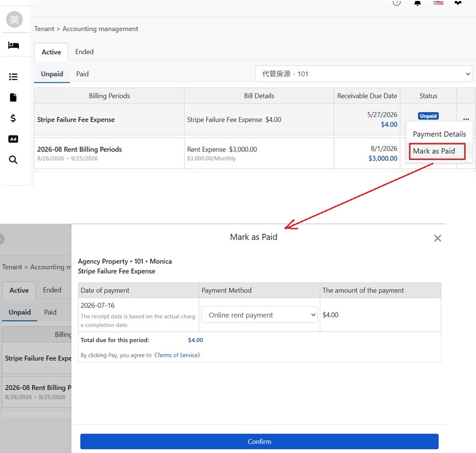Open the Online rent payment method dropdown
This screenshot has height=453, width=476.
pyautogui.click(x=259, y=315)
